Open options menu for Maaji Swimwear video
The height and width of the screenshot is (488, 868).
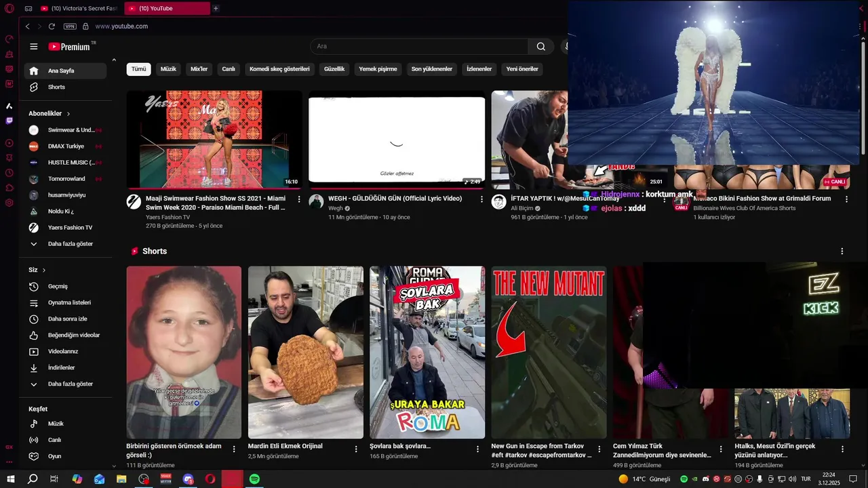click(x=299, y=199)
